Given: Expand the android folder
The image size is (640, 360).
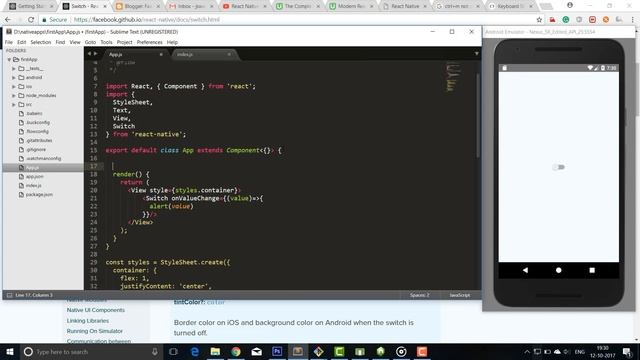Looking at the screenshot, I should [x=14, y=78].
